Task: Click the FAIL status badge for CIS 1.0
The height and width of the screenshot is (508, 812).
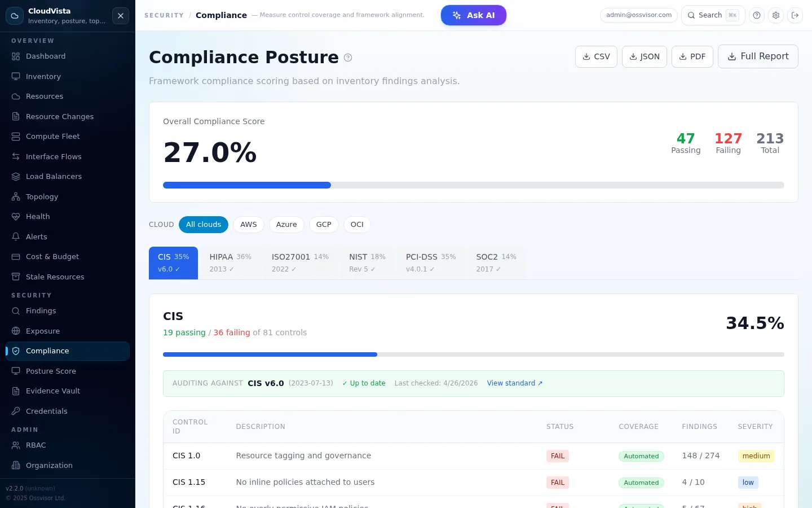Action: pyautogui.click(x=558, y=456)
